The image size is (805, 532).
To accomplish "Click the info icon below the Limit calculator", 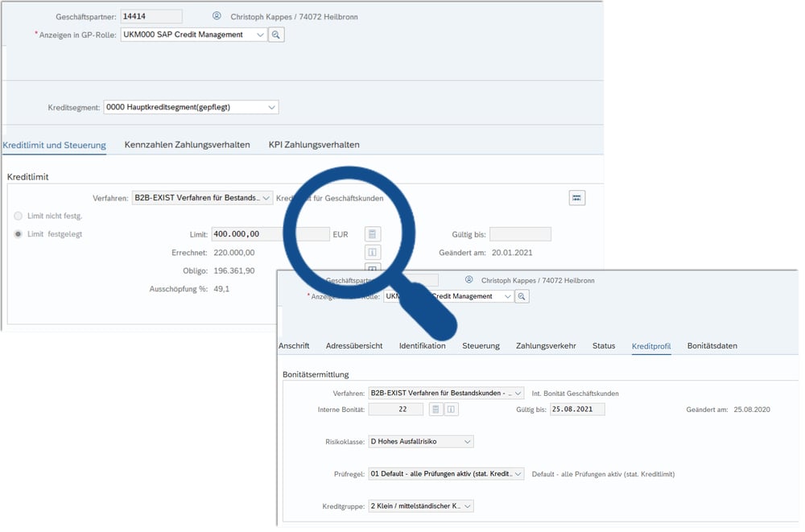I will 372,252.
